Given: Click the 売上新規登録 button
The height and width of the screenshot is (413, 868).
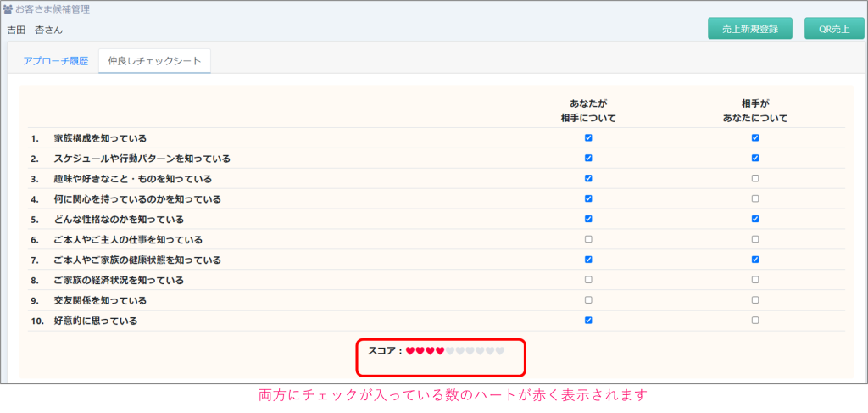Looking at the screenshot, I should (750, 28).
